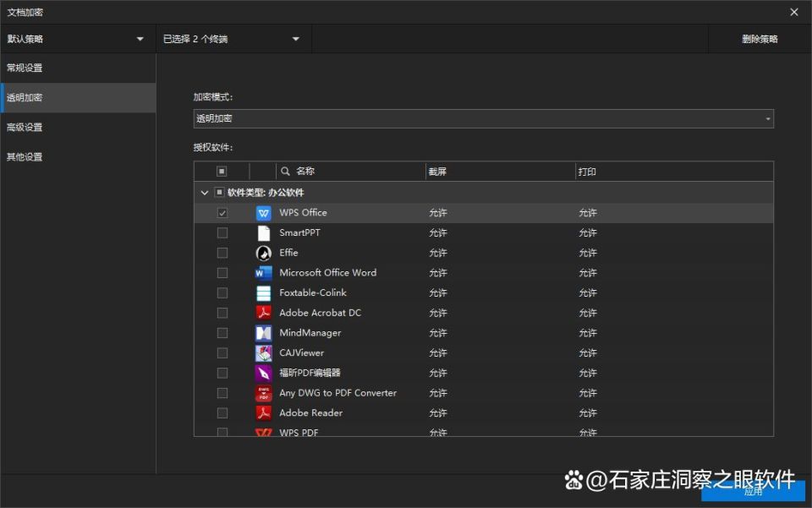The width and height of the screenshot is (812, 508).
Task: Click Any DWG to PDF Converter 截屏 cell
Action: tap(437, 393)
